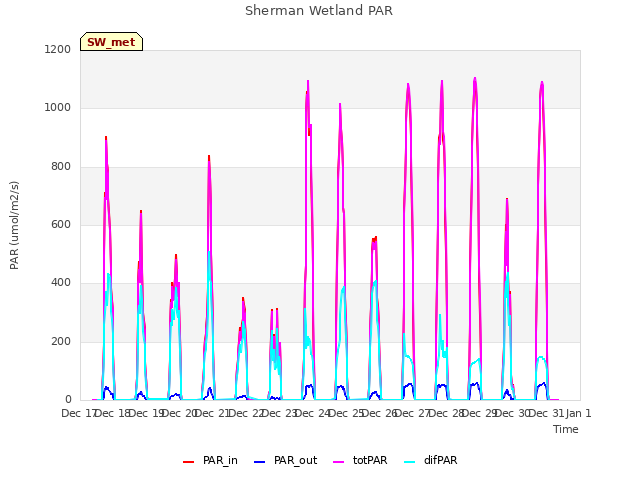
Task: Click the 1200 y-axis tick label
Action: (x=58, y=49)
